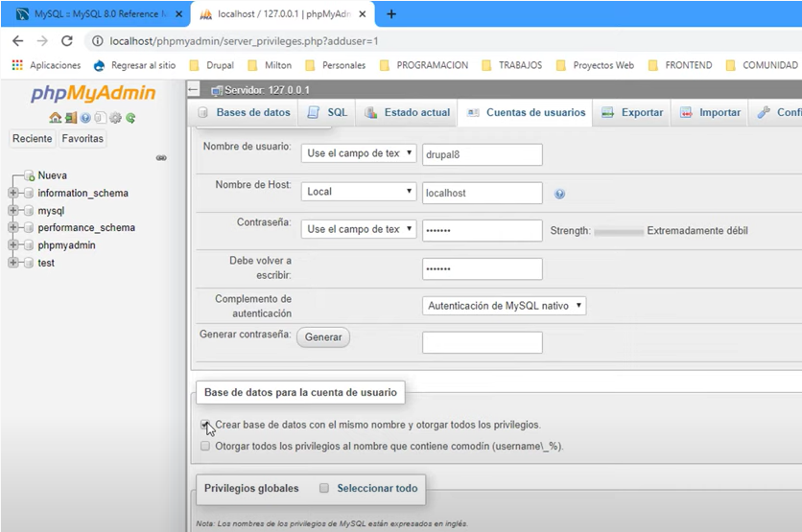
Task: Open the Bases de datos tab
Action: [x=244, y=112]
